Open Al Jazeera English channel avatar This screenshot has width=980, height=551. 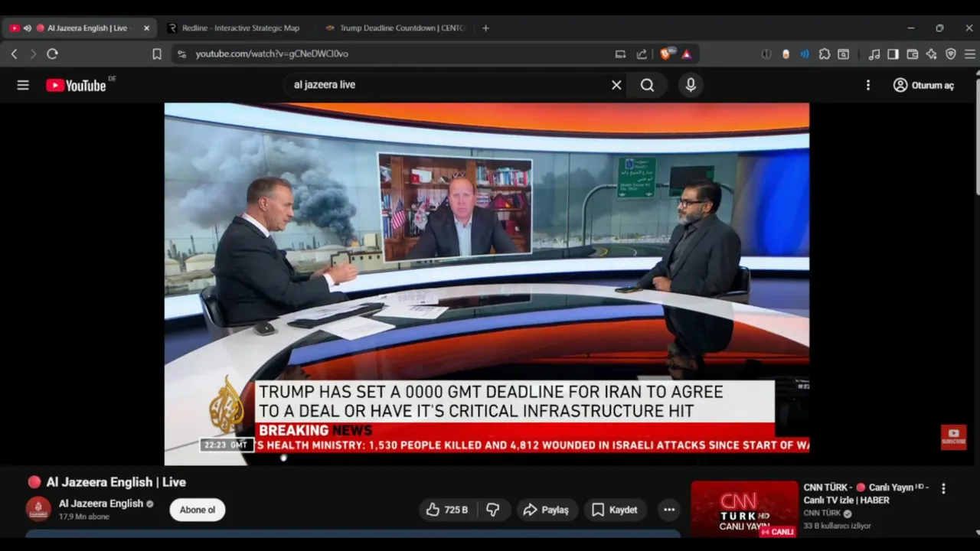[38, 509]
